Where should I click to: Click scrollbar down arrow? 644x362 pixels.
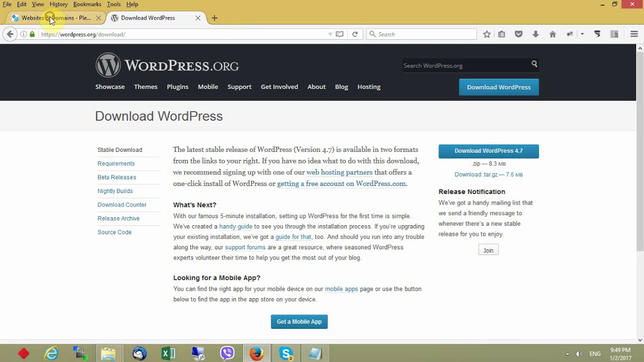tap(640, 340)
